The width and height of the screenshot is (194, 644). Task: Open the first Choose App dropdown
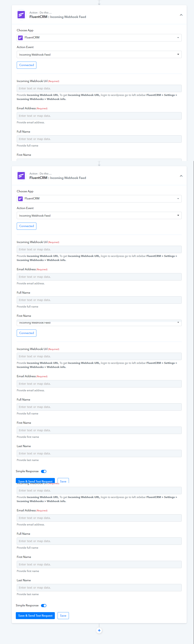tap(99, 38)
